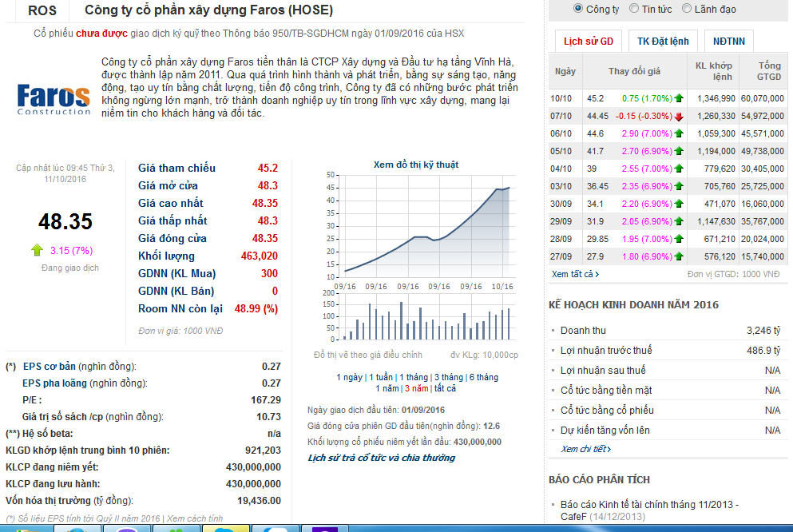Click the ROS ticker symbol

pos(42,10)
